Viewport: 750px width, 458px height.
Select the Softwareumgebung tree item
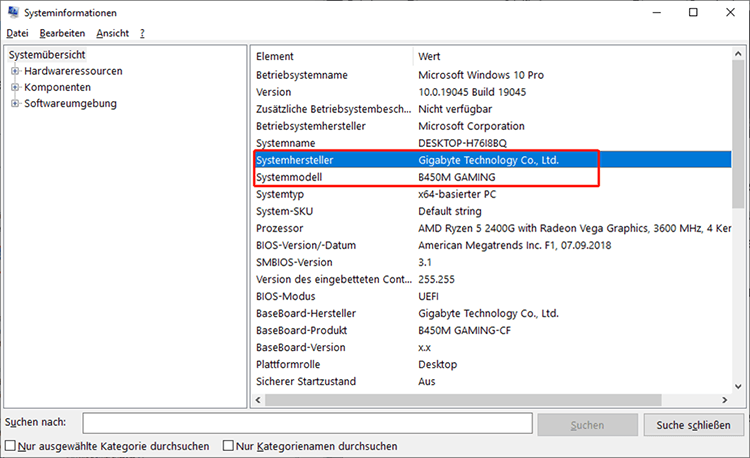click(70, 103)
